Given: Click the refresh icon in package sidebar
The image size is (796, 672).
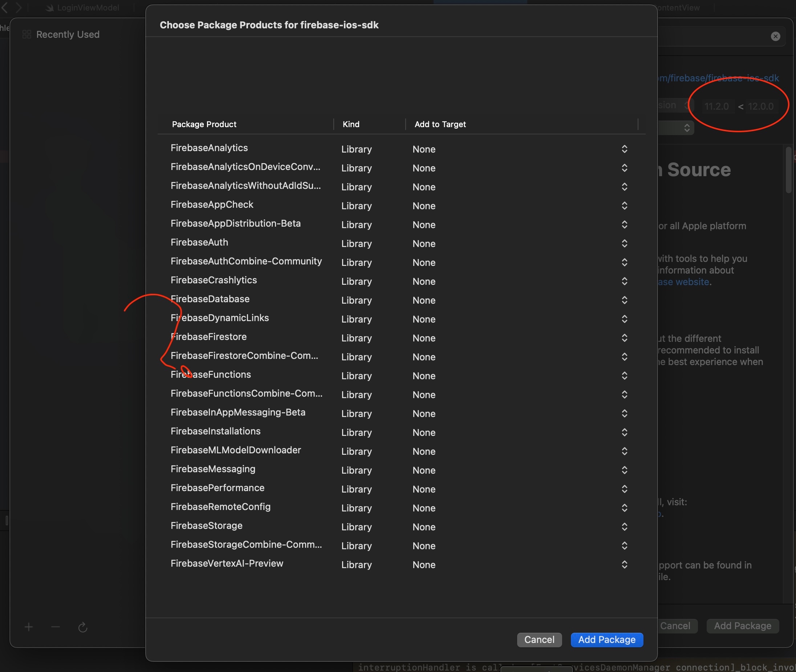Looking at the screenshot, I should (83, 627).
